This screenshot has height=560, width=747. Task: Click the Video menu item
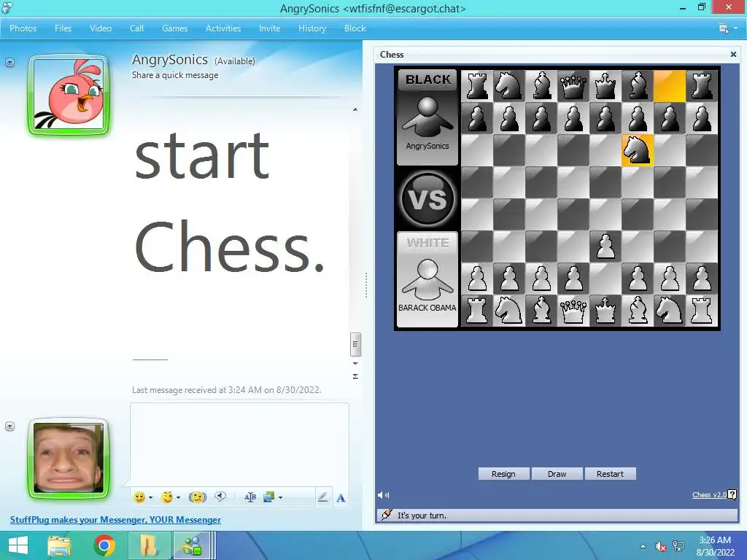[101, 28]
